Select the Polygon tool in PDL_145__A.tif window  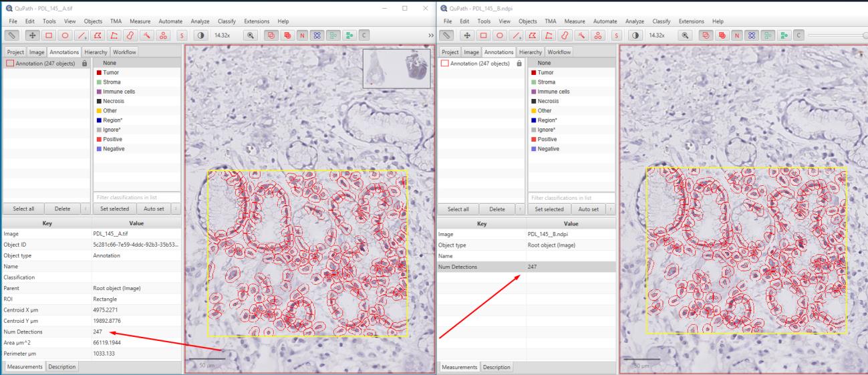pos(98,34)
